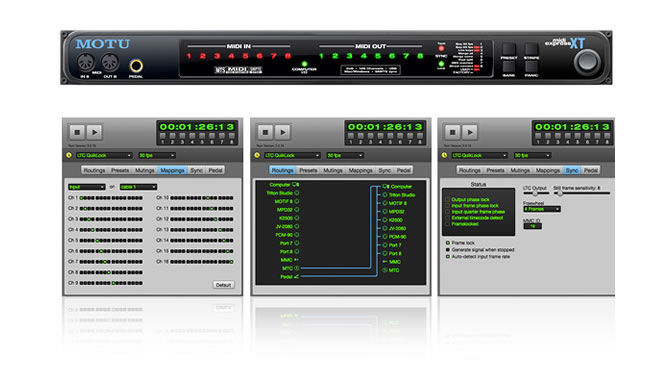Click the PCM-90 source node
Image resolution: width=670 pixels, height=382 pixels.
tap(297, 235)
